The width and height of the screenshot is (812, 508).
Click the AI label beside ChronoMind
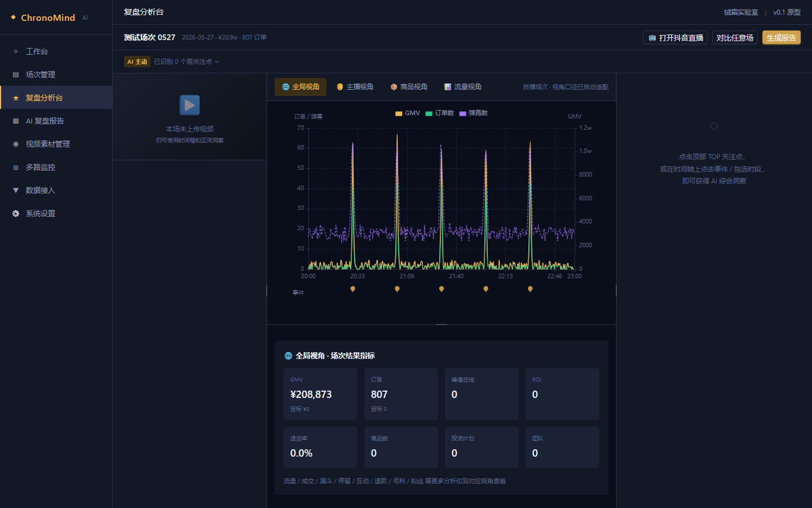[x=85, y=17]
